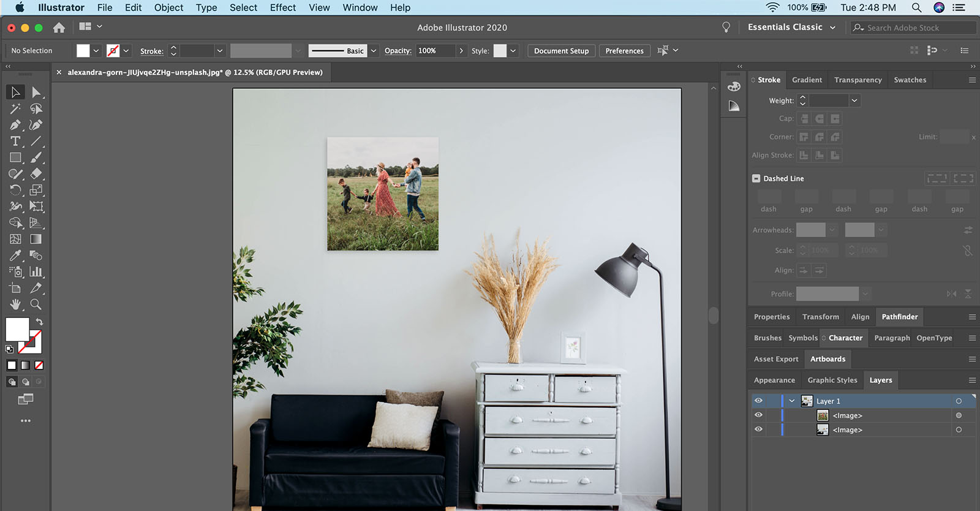Collapse the Layer 1 disclosure arrow
The image size is (980, 511).
click(792, 401)
